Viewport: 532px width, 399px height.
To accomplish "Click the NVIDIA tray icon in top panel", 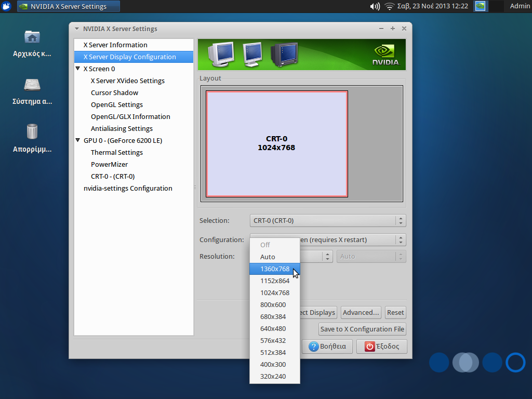I will pos(480,6).
